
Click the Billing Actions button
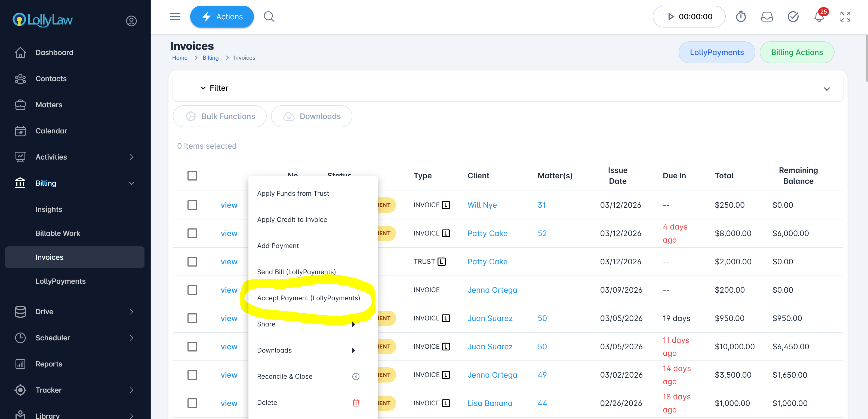click(x=796, y=52)
